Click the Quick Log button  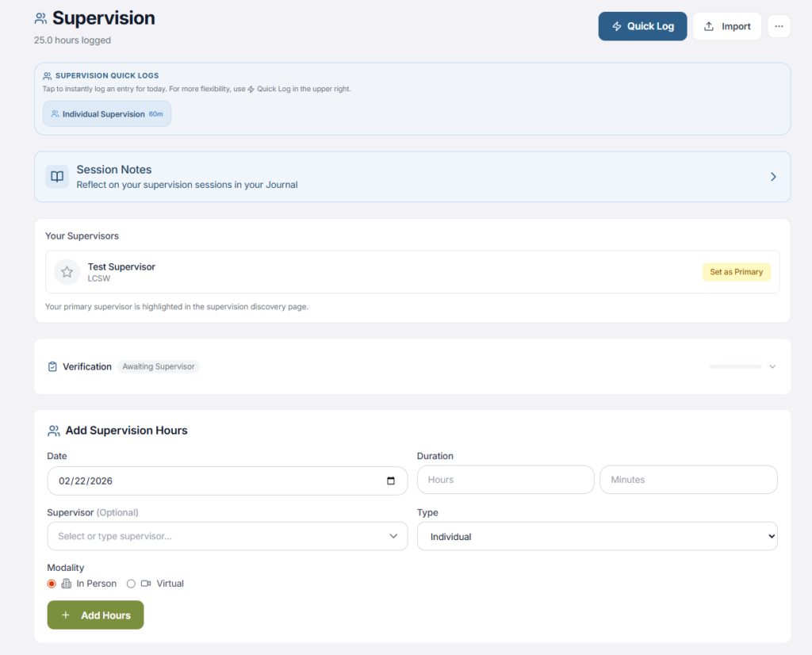(642, 26)
